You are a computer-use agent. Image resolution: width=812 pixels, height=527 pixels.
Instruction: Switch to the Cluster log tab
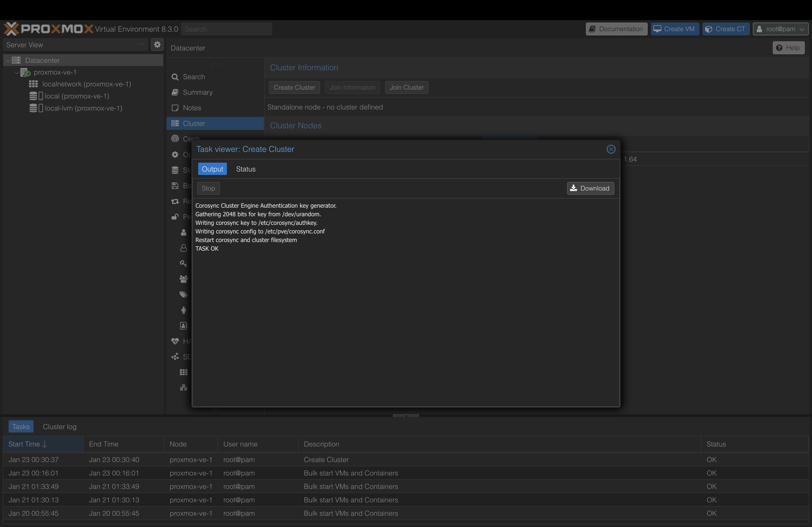click(59, 426)
